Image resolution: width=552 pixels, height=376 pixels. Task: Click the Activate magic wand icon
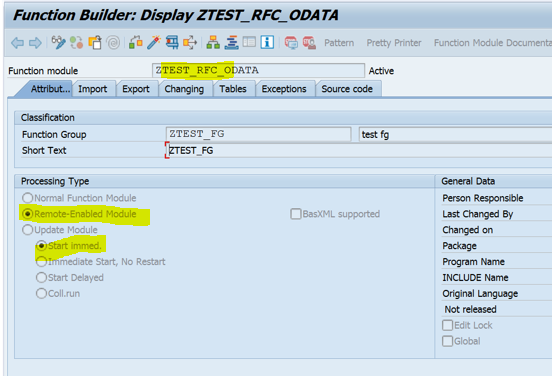click(154, 43)
